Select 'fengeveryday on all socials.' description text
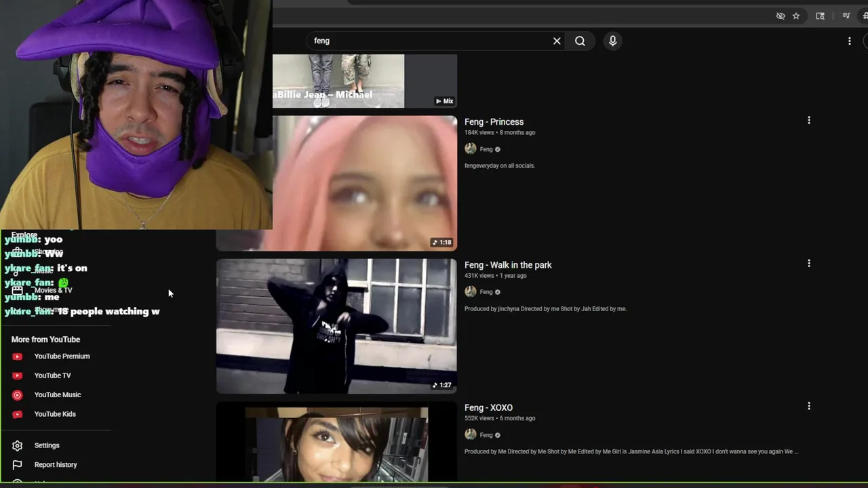 (500, 165)
